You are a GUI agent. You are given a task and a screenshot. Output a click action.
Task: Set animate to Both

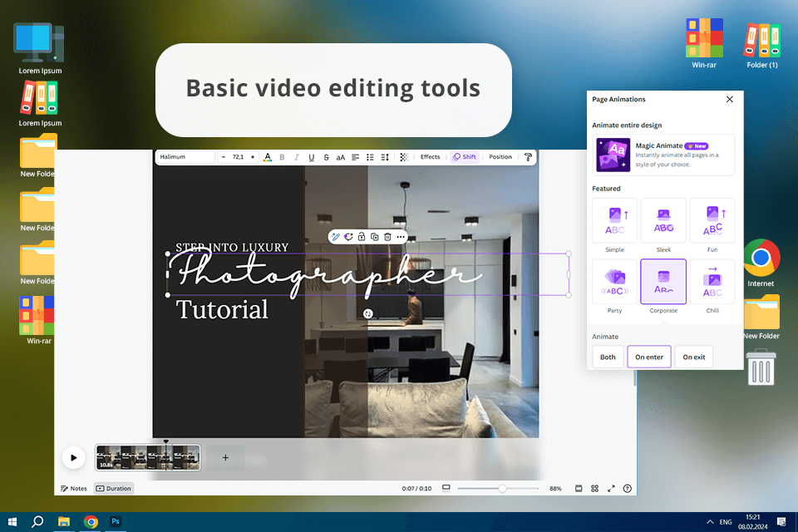coord(608,357)
